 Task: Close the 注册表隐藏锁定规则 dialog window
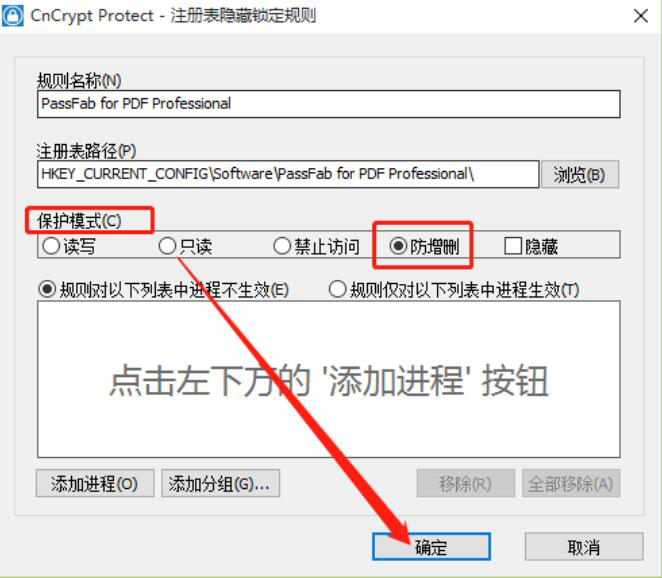tap(640, 16)
